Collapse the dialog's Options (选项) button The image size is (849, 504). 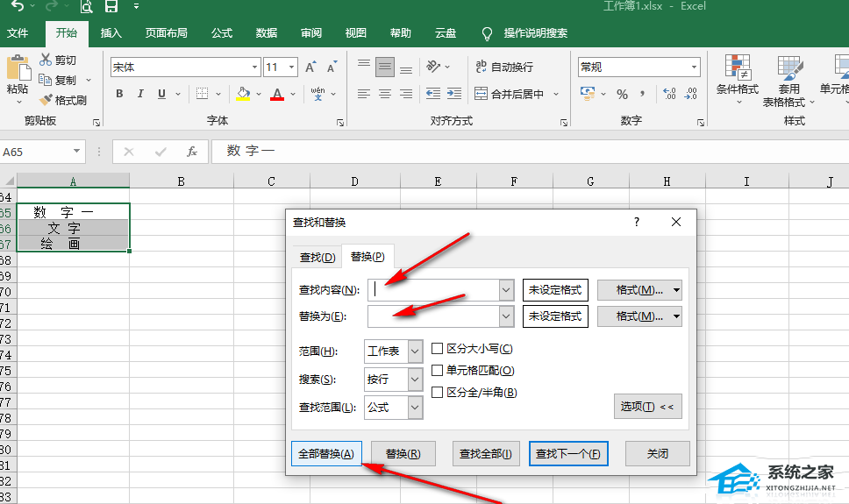(647, 406)
